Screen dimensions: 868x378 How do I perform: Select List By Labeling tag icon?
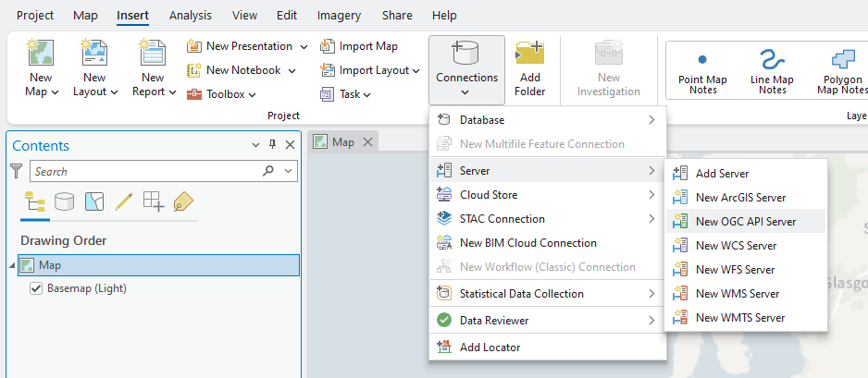182,201
